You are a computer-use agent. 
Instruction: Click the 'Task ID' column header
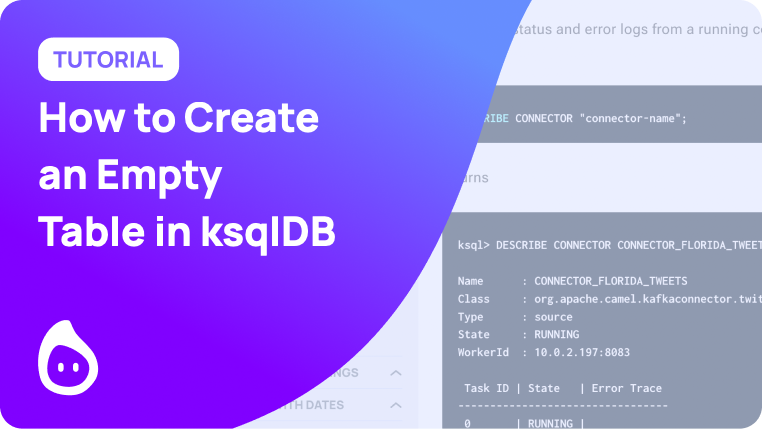pyautogui.click(x=487, y=388)
